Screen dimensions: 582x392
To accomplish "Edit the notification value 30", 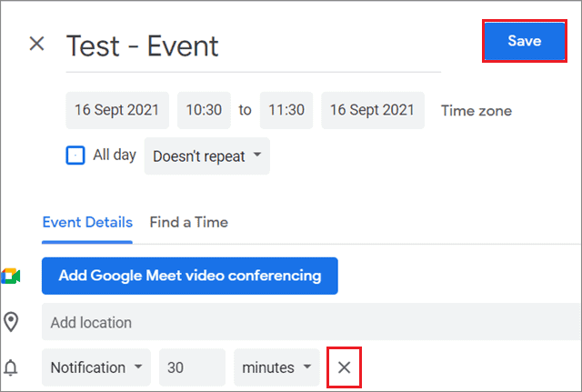I will [192, 367].
